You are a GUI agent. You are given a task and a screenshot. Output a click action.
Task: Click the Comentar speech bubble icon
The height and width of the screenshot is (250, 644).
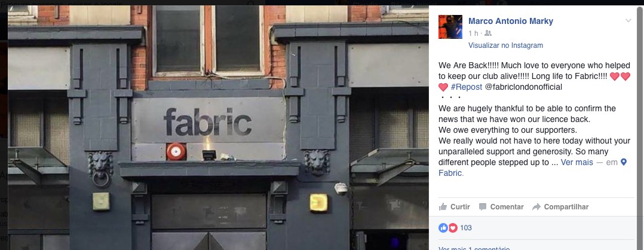483,207
